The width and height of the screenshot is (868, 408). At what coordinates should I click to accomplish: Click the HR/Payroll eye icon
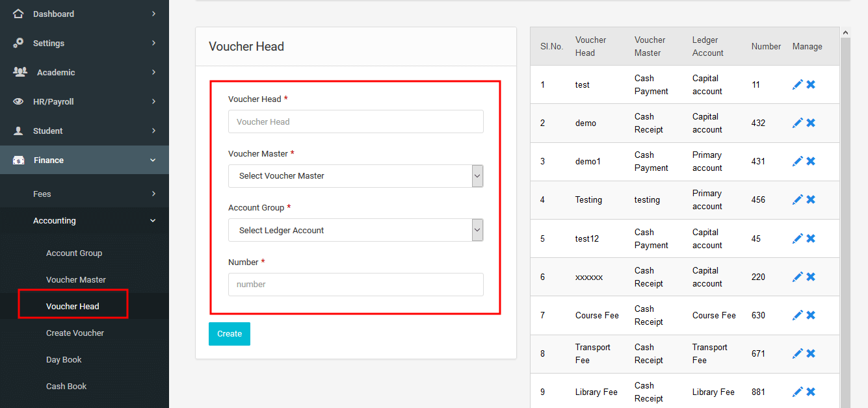tap(19, 101)
